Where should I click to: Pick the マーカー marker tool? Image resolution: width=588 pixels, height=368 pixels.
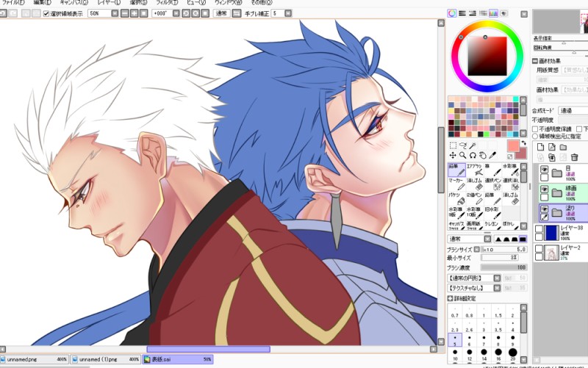tap(456, 184)
